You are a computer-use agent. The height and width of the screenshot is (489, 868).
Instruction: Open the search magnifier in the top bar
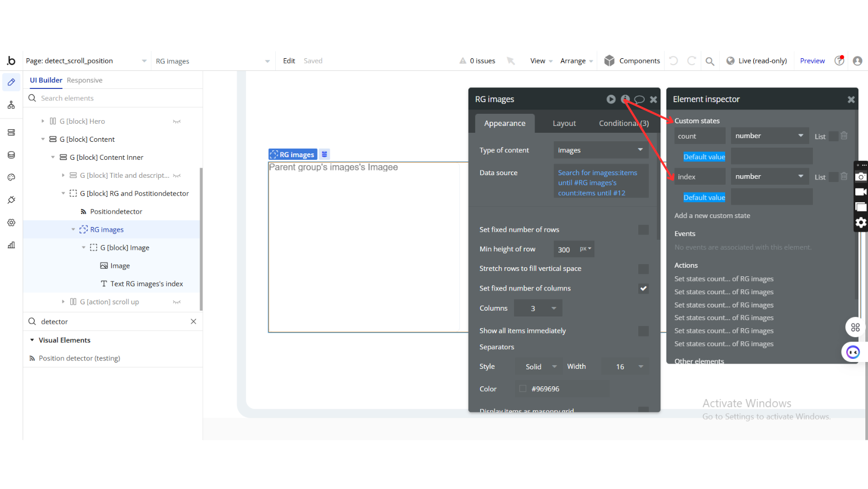(x=710, y=61)
